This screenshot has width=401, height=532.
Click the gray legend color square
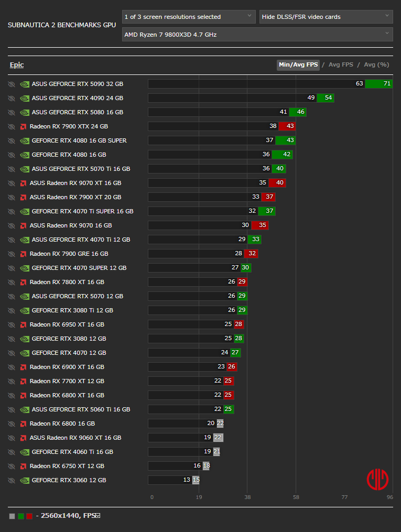pyautogui.click(x=12, y=516)
